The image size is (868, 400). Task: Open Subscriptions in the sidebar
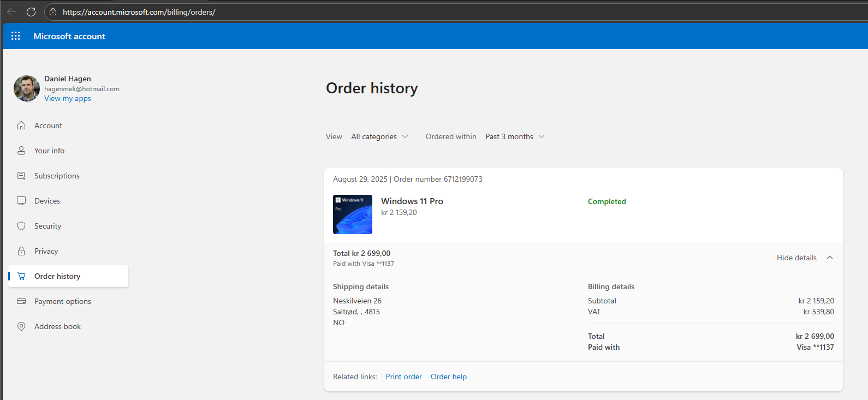68,176
